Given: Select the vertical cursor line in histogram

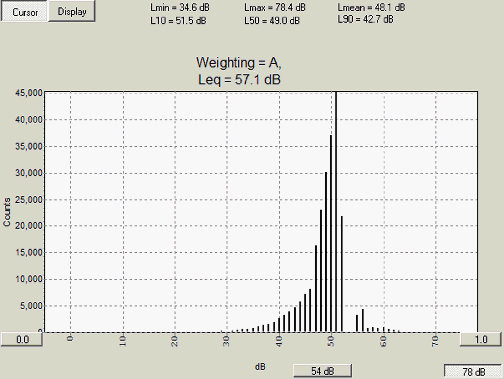Looking at the screenshot, I should pyautogui.click(x=336, y=212).
